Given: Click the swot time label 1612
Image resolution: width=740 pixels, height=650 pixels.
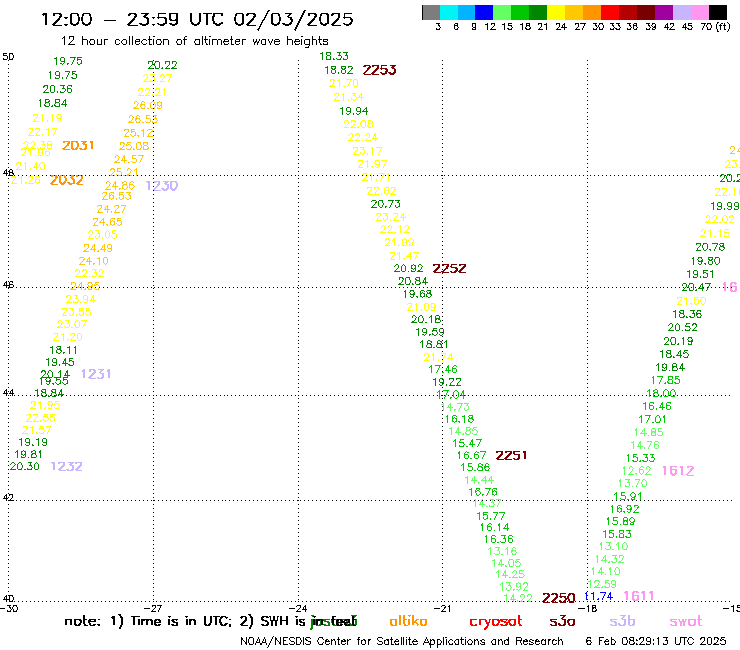Looking at the screenshot, I should click(x=678, y=471).
